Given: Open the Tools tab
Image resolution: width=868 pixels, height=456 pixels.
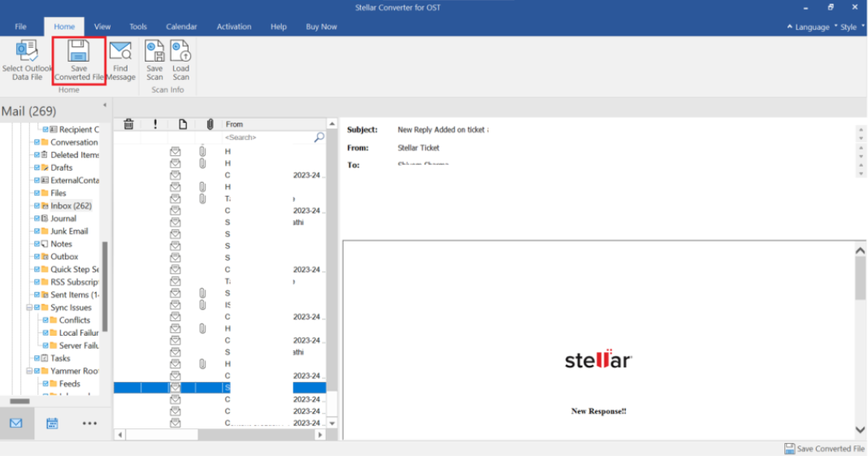Looking at the screenshot, I should tap(138, 27).
